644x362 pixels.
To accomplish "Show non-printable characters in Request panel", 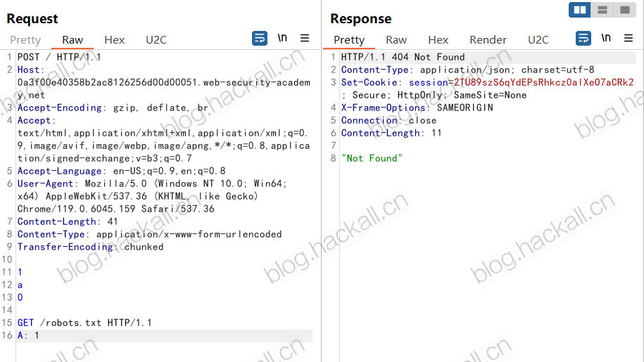I will pos(282,38).
